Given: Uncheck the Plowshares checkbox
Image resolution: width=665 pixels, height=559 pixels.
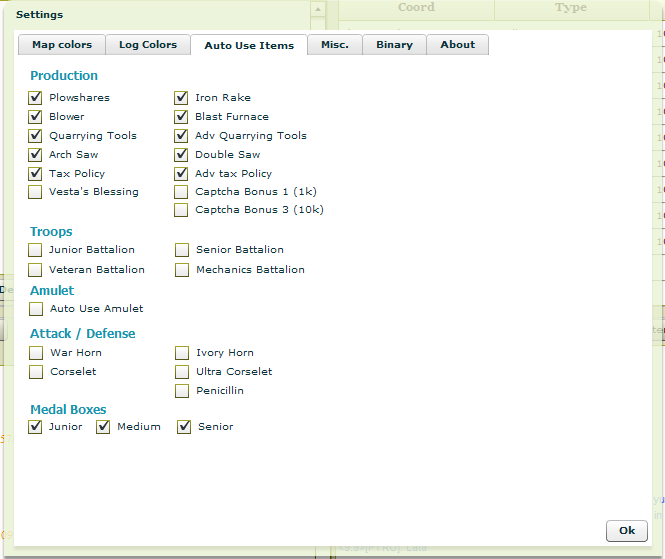Looking at the screenshot, I should tap(36, 98).
